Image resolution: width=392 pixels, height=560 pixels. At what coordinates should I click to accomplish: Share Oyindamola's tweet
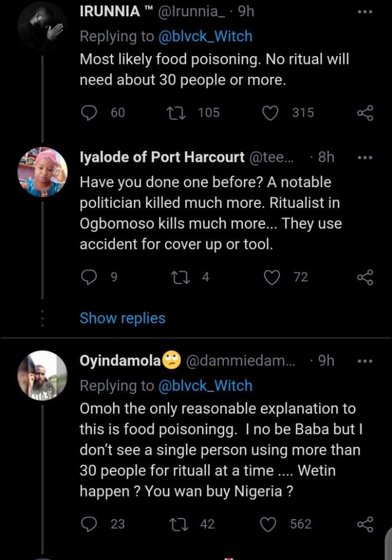[365, 524]
